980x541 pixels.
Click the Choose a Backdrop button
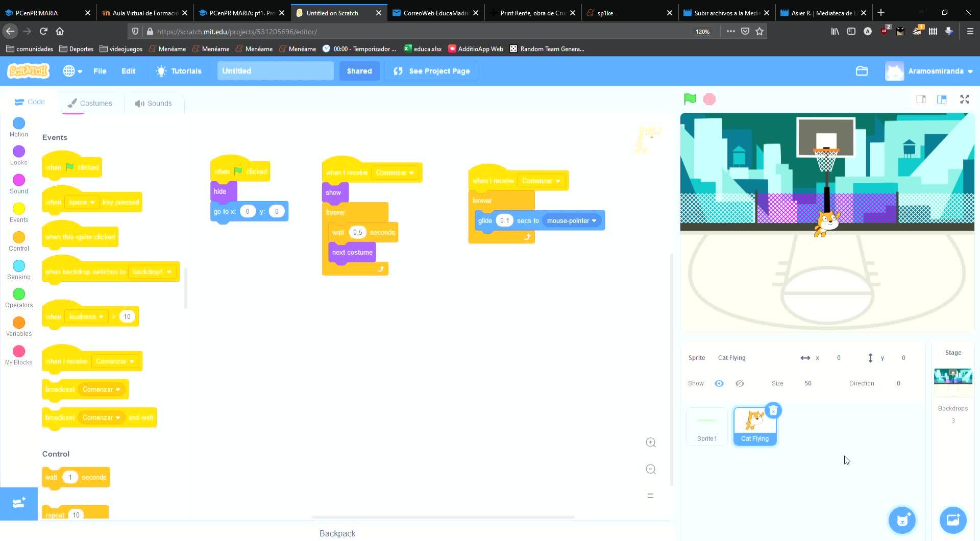(x=953, y=520)
